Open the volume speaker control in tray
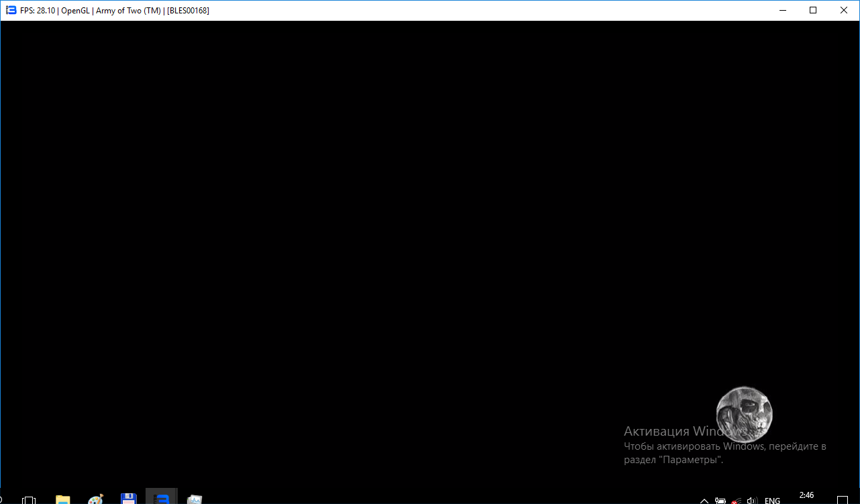 [752, 500]
